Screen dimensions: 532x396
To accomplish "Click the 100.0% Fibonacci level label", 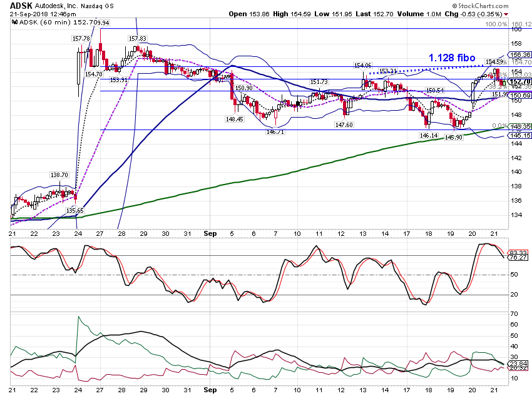I will click(x=496, y=24).
